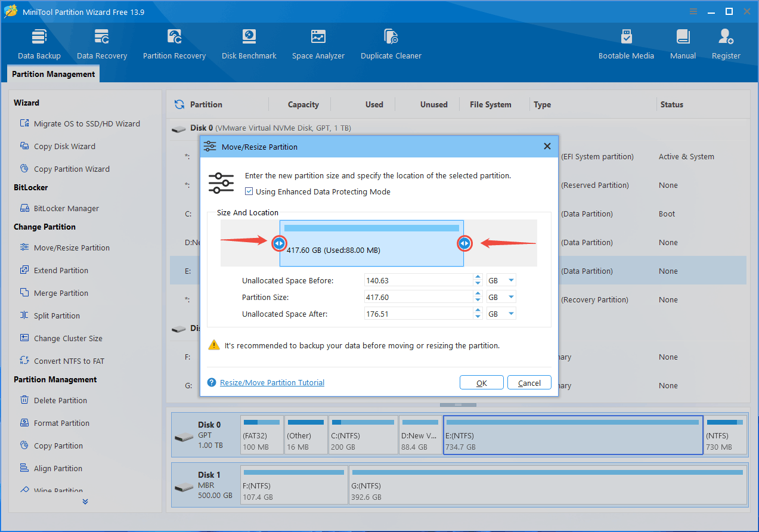Select Disk 0 GPT 1.00 TB label
759x532 pixels.
coord(206,435)
